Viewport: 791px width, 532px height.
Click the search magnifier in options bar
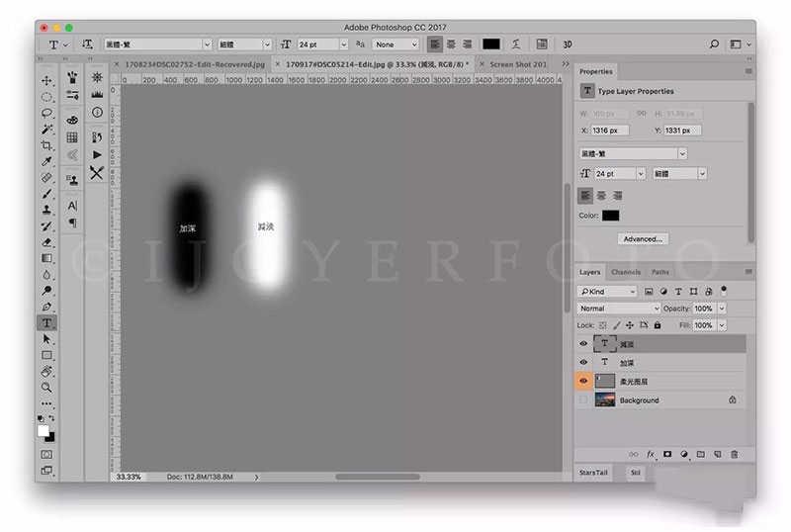(714, 44)
